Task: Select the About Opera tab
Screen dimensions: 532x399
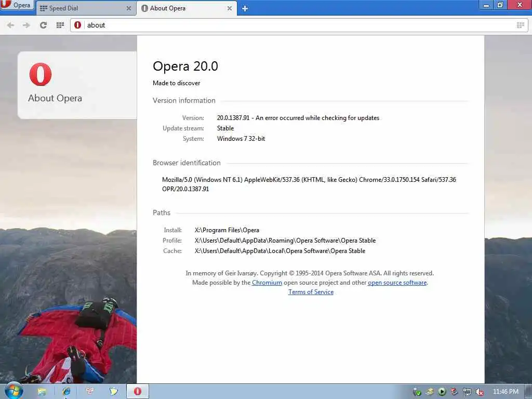Action: pyautogui.click(x=187, y=8)
